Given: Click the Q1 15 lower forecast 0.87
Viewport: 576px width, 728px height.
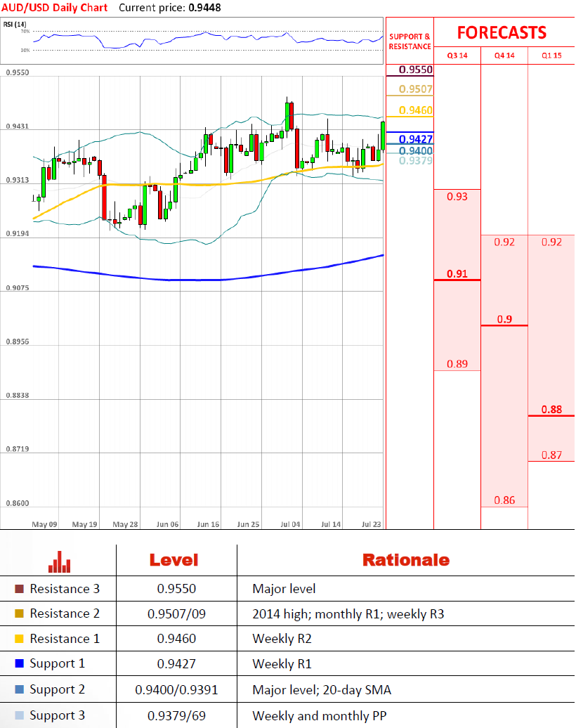Looking at the screenshot, I should (x=551, y=455).
